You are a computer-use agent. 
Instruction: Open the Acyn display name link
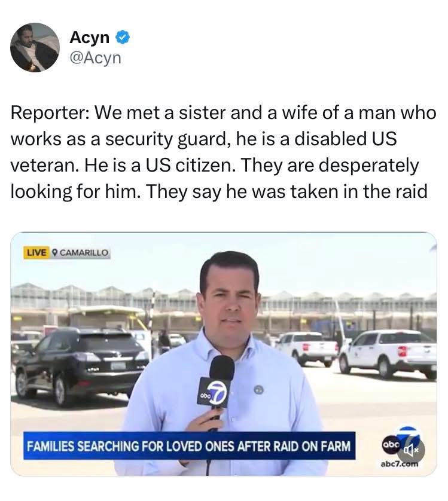90,38
